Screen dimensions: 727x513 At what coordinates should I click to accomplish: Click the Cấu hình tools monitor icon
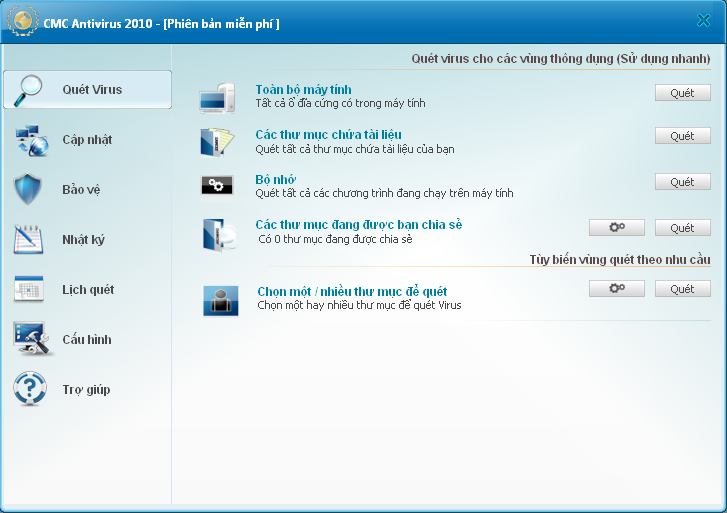pos(31,339)
